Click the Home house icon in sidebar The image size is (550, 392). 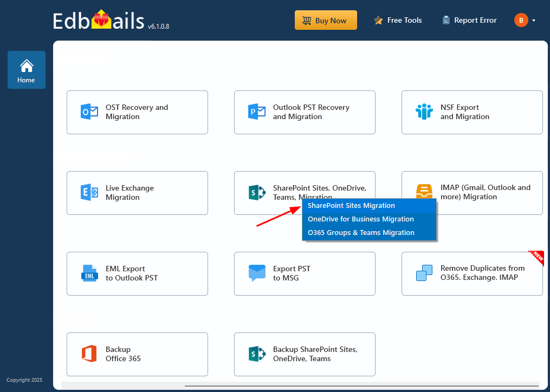click(27, 66)
